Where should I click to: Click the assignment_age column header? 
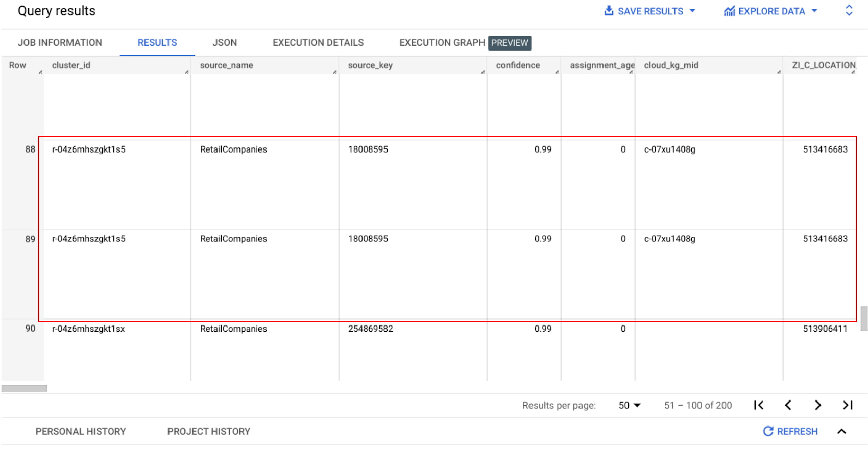[x=602, y=65]
